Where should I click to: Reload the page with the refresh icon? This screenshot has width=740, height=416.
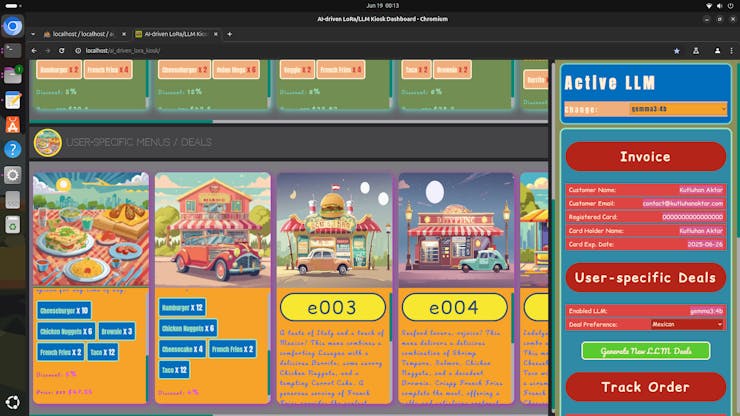click(x=65, y=50)
